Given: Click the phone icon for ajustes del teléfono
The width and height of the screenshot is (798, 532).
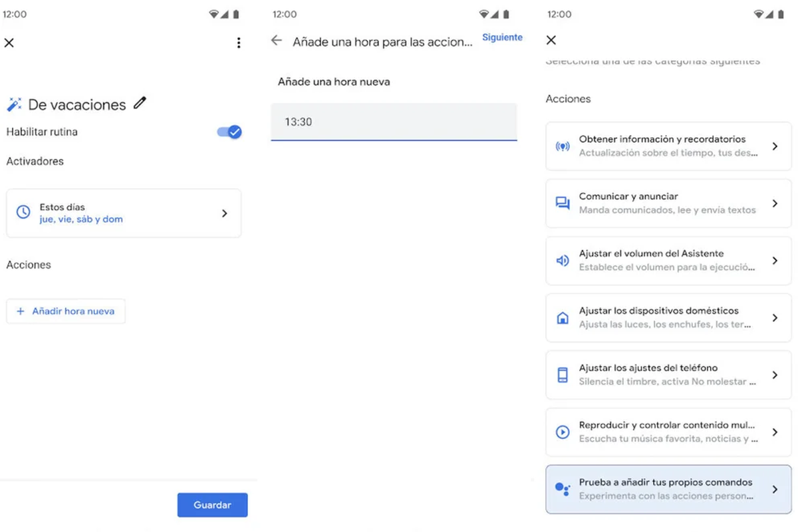Looking at the screenshot, I should coord(563,375).
